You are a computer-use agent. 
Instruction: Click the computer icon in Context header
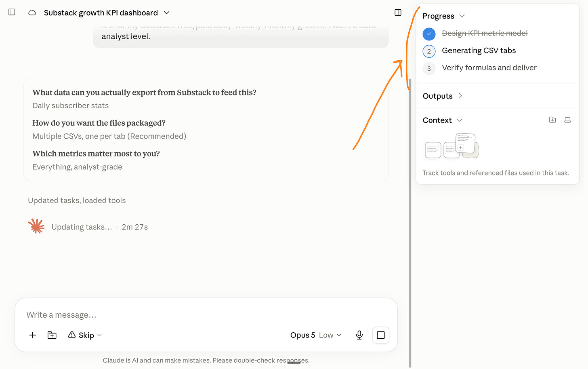(x=567, y=120)
